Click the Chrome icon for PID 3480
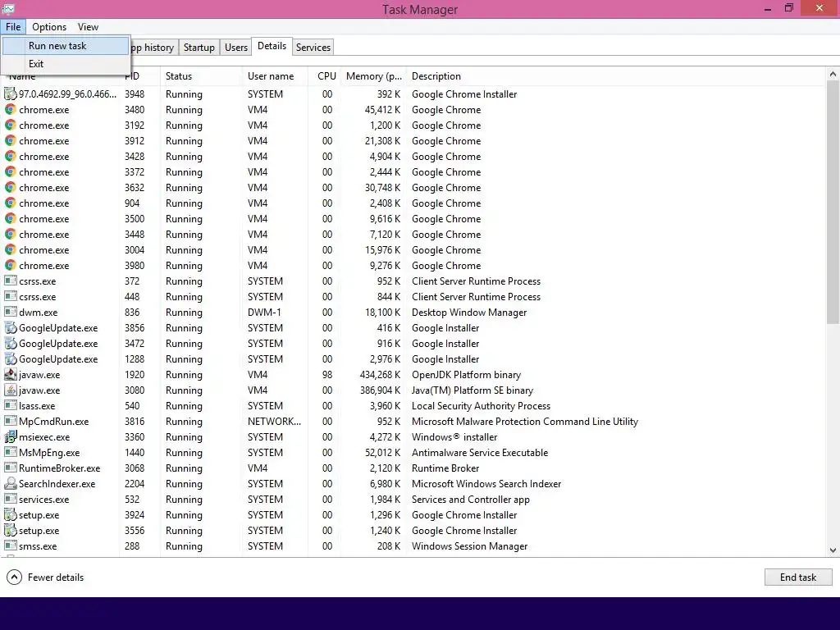840x630 pixels. tap(10, 109)
